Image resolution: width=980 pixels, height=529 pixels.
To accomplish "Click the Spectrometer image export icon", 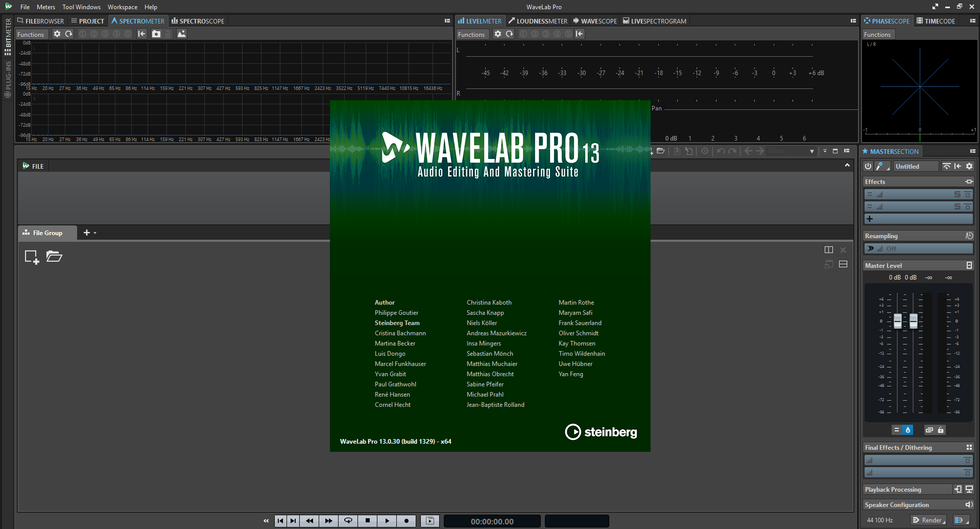I will 182,34.
